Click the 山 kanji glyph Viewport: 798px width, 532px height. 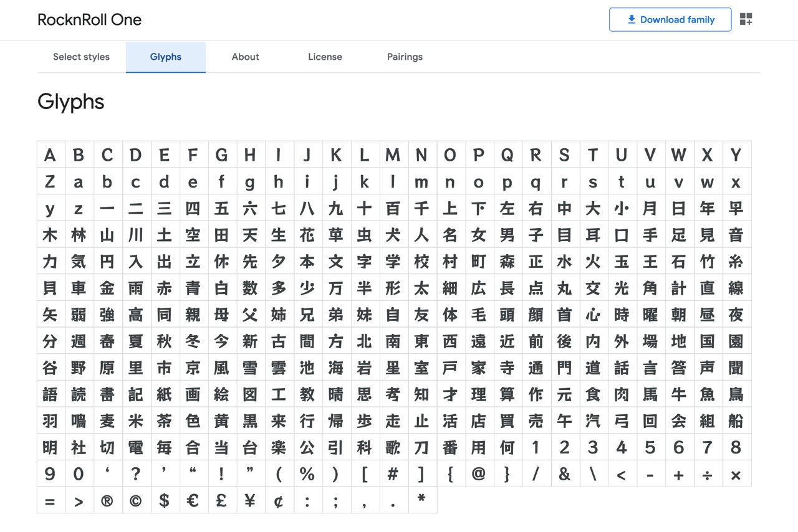tap(107, 234)
